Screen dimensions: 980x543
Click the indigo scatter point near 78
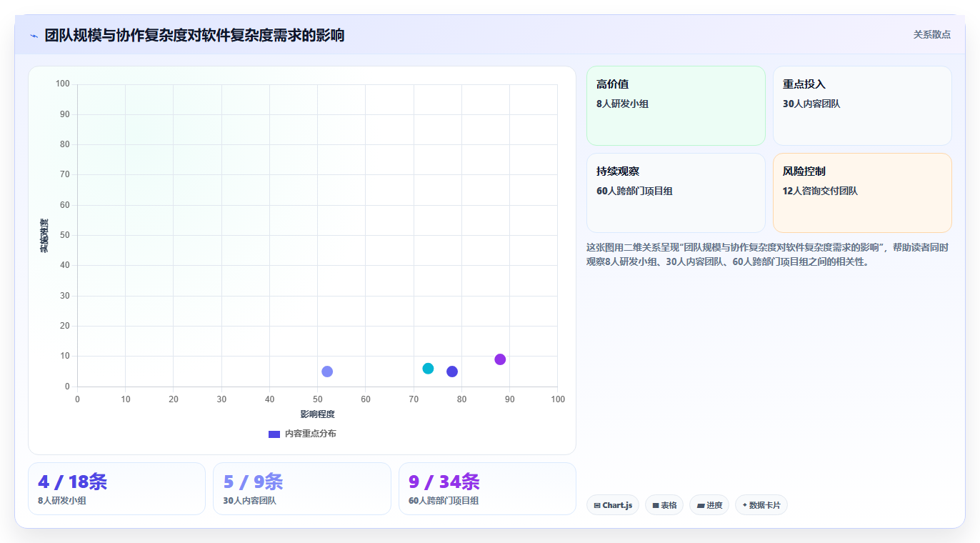coord(452,372)
